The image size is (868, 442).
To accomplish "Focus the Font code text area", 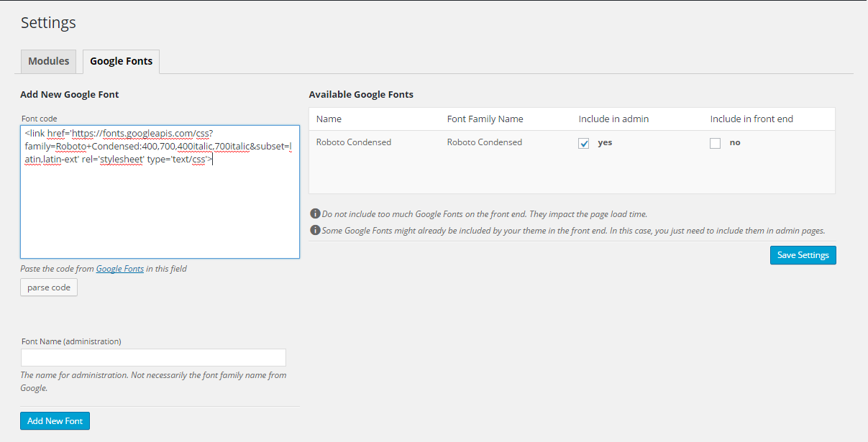I will coord(160,208).
